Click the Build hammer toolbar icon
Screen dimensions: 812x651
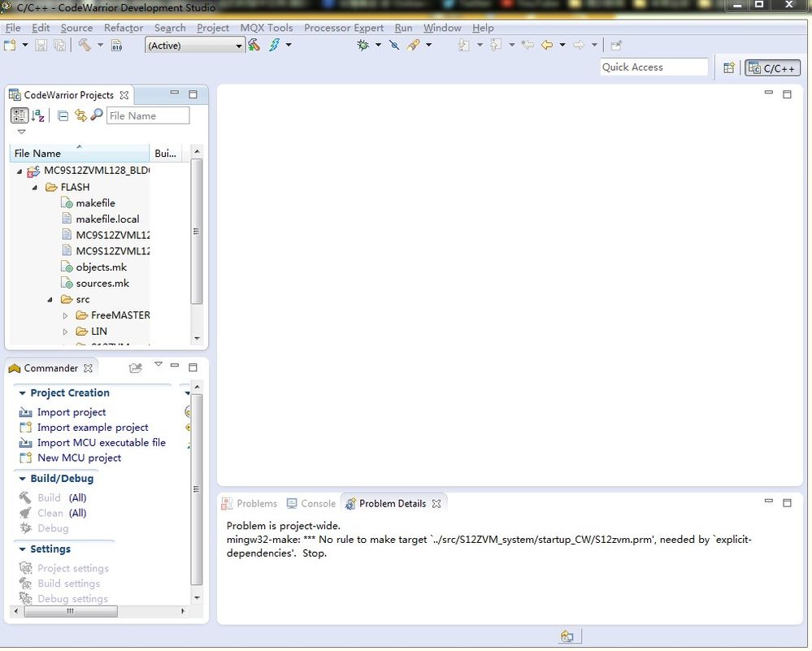click(85, 45)
